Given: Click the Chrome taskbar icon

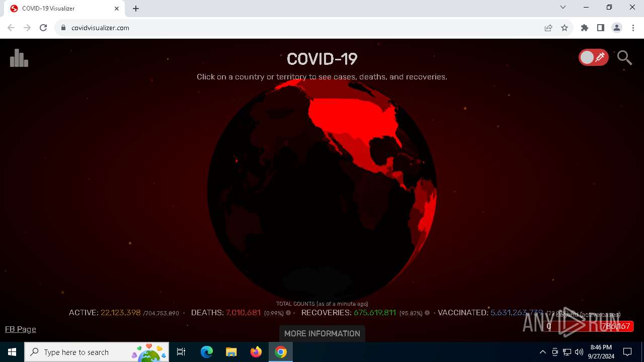Looking at the screenshot, I should click(281, 352).
